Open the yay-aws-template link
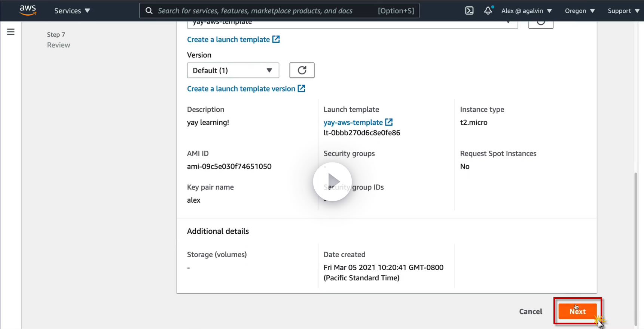Viewport: 644px width, 329px height. (353, 122)
